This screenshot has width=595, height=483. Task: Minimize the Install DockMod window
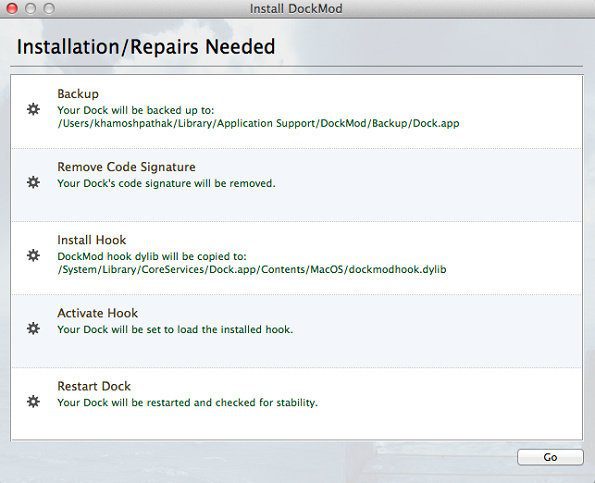30,8
